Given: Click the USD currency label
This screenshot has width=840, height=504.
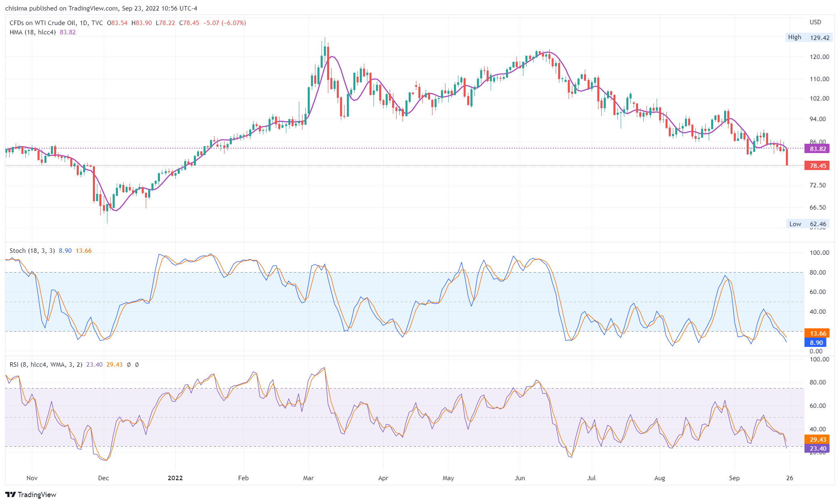Looking at the screenshot, I should tap(815, 22).
